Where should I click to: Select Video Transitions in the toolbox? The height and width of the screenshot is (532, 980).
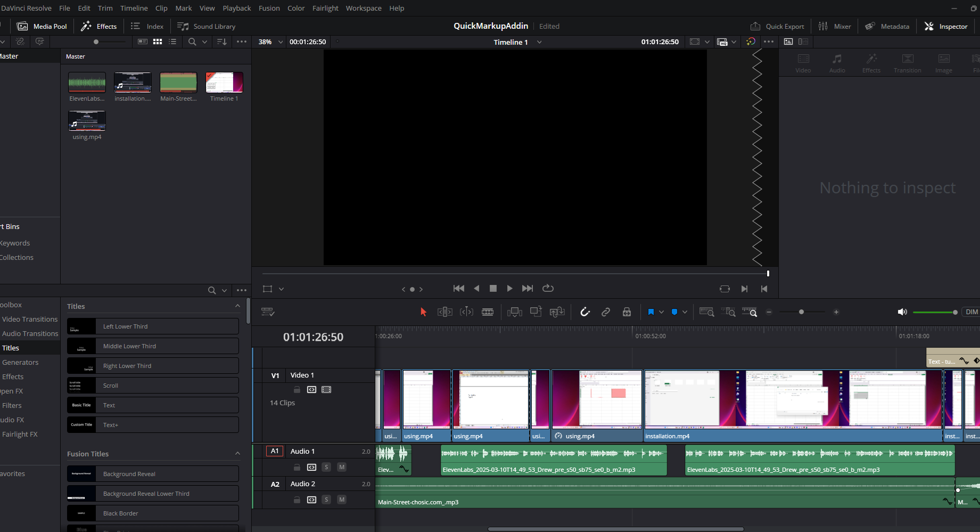30,319
